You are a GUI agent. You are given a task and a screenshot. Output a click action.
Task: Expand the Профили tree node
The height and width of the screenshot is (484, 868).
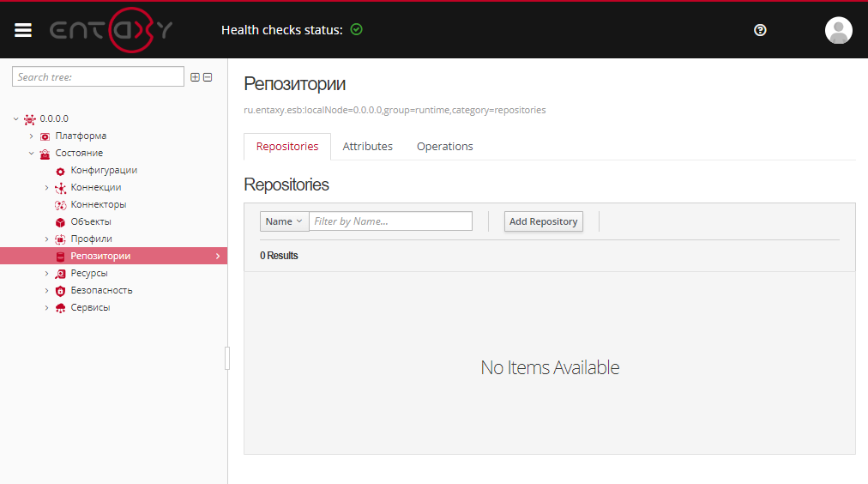[47, 239]
